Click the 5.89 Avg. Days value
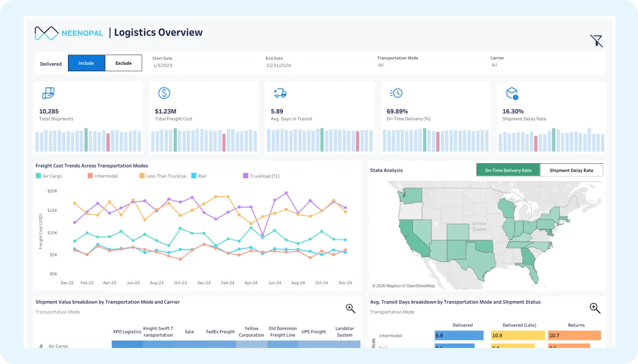The image size is (638, 364). click(277, 111)
